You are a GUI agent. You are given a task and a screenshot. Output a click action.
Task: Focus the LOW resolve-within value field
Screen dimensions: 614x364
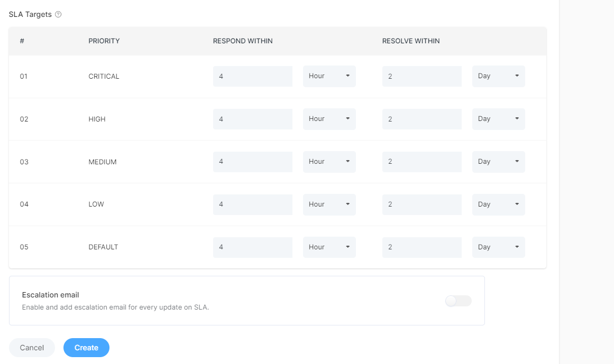click(421, 204)
